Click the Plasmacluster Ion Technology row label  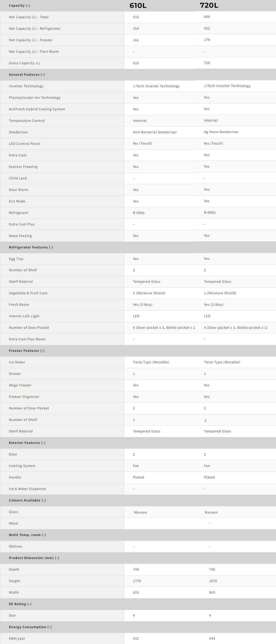point(35,98)
